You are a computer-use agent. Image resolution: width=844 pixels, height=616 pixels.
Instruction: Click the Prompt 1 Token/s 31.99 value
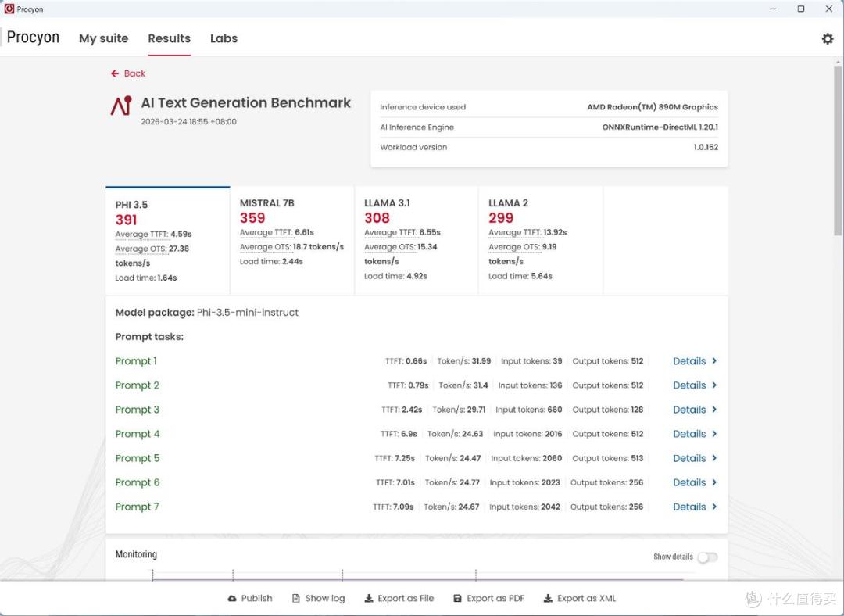481,361
